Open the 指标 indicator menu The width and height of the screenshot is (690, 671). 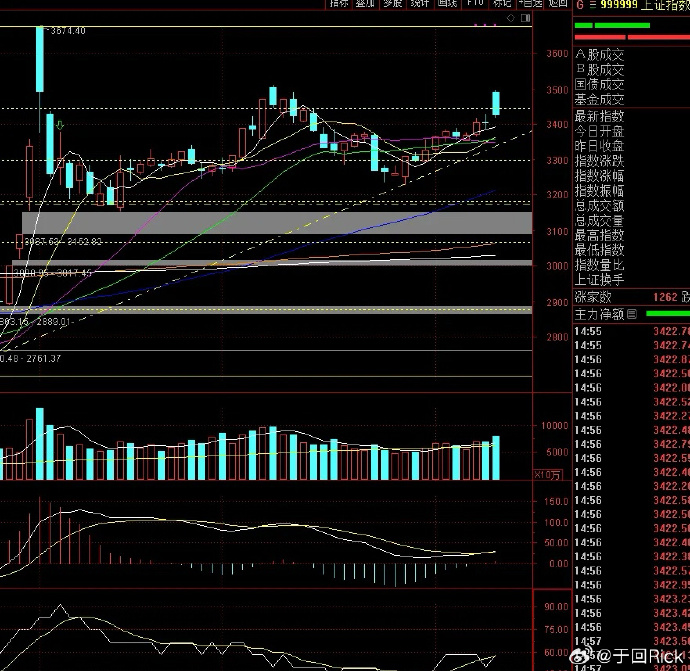coord(341,4)
